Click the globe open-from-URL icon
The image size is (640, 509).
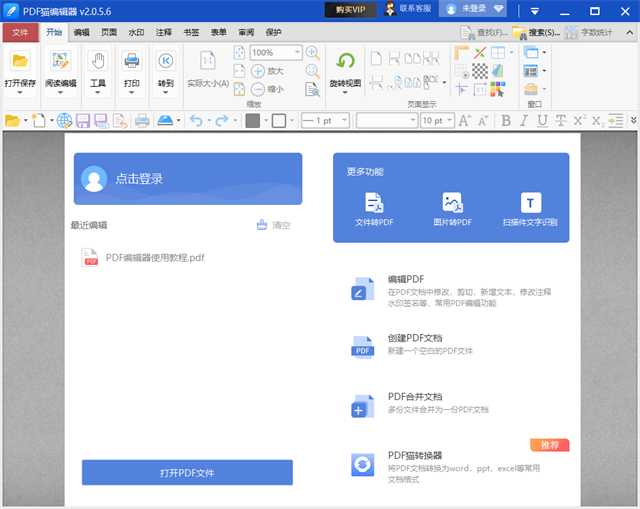64,121
